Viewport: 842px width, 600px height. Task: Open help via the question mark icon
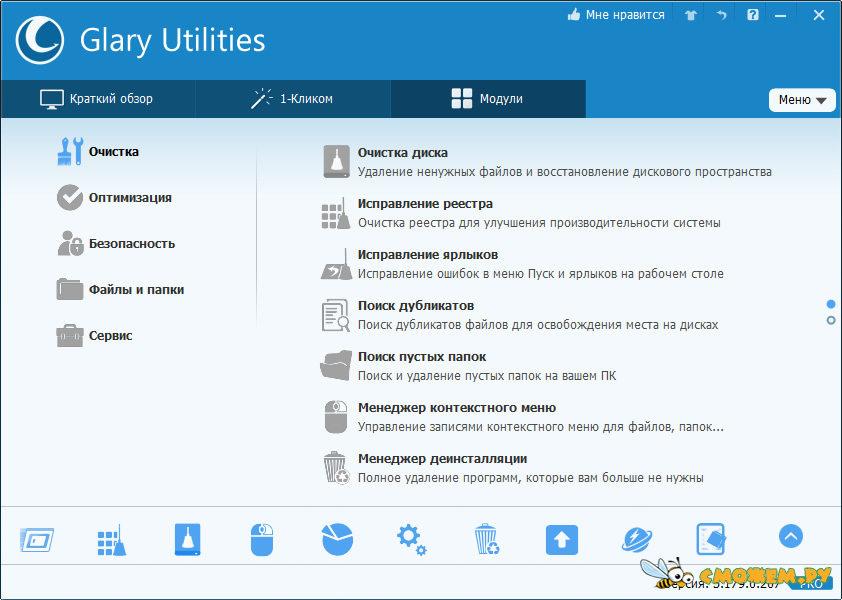pos(753,15)
